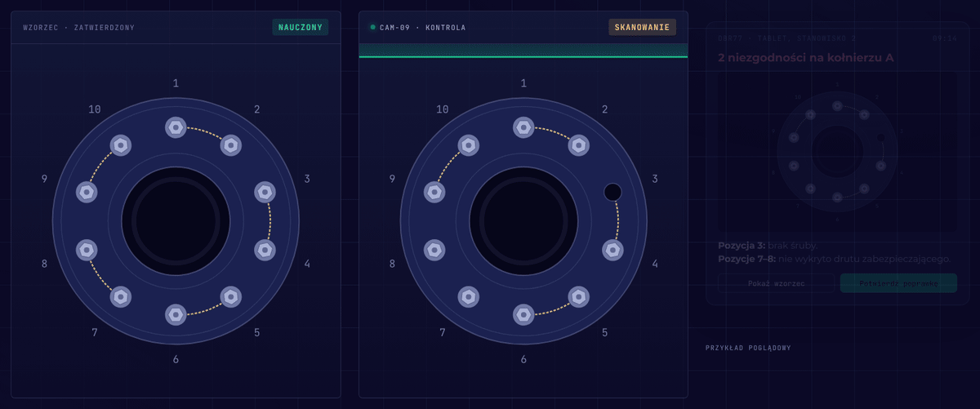The image size is (980, 409).
Task: Click position label 8 in CAM-09 panel
Action: tap(392, 264)
